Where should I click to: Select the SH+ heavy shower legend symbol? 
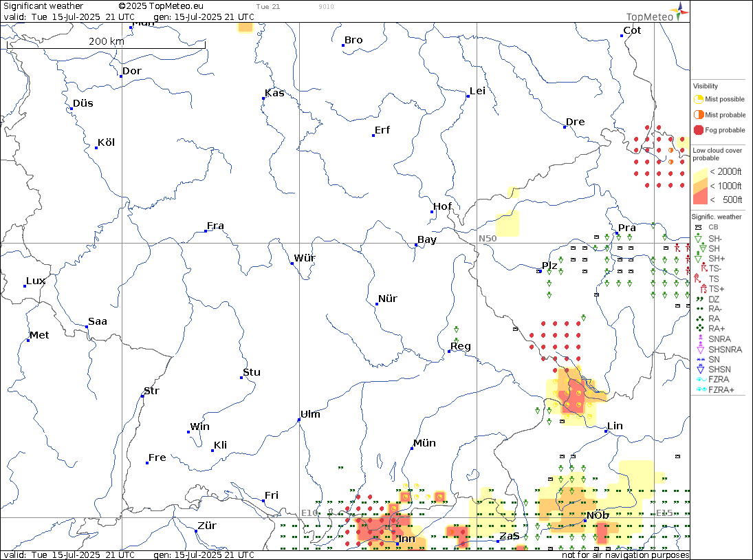pyautogui.click(x=698, y=257)
